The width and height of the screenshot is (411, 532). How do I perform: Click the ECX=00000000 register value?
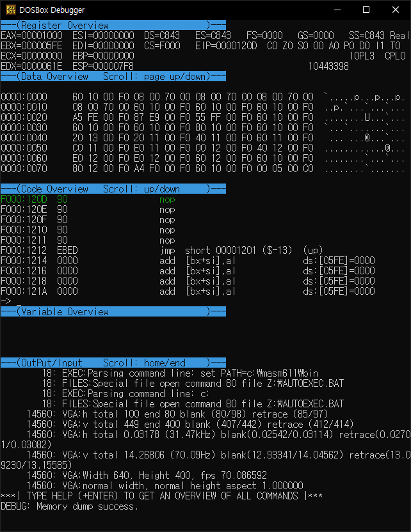[x=31, y=56]
